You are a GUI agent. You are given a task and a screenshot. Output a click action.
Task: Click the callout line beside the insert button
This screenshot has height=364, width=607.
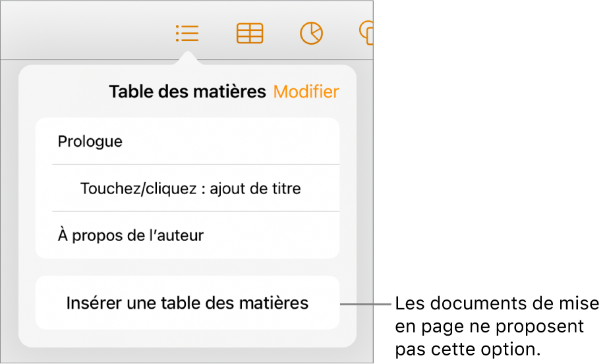pyautogui.click(x=366, y=304)
